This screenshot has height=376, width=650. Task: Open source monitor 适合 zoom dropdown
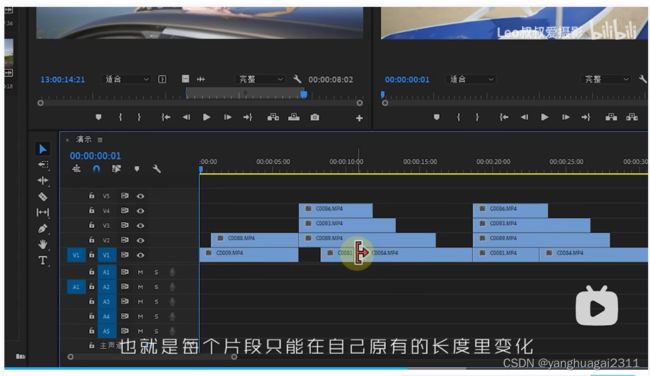(126, 79)
